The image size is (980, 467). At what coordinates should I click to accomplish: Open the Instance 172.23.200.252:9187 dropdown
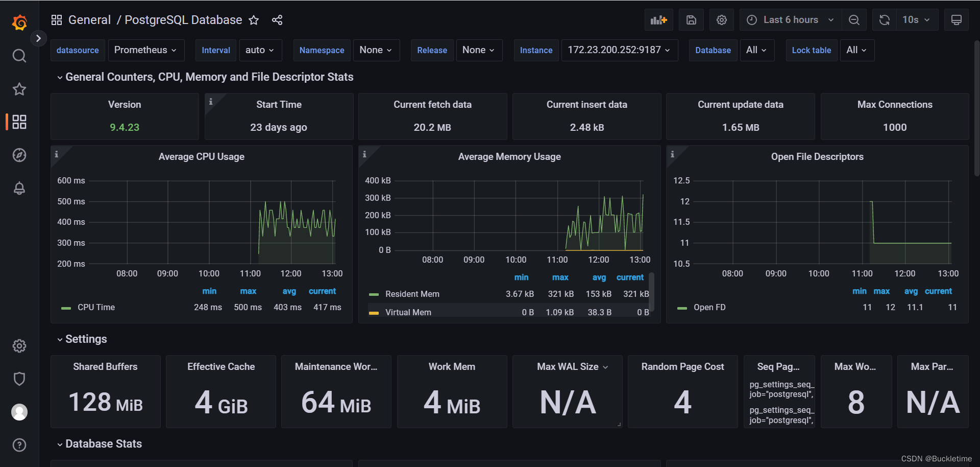[619, 50]
